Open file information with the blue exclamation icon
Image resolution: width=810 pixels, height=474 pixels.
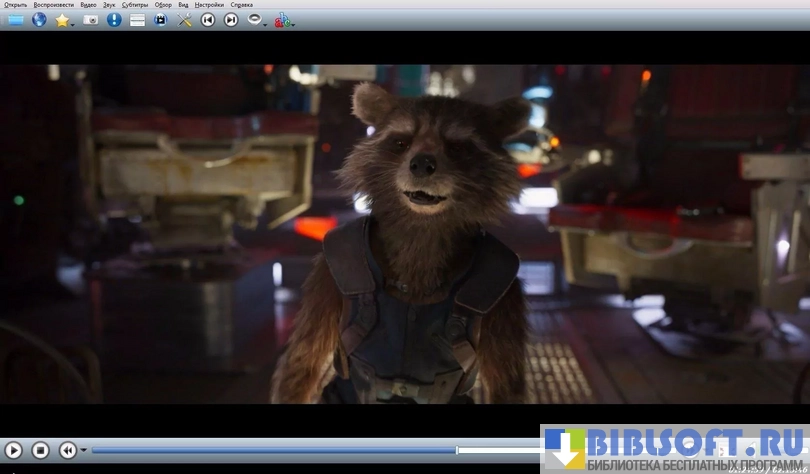pyautogui.click(x=114, y=19)
